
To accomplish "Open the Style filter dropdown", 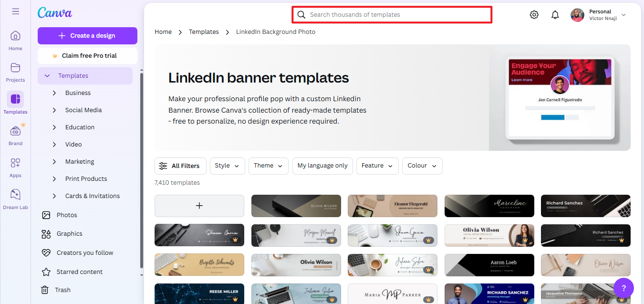I will pos(227,166).
